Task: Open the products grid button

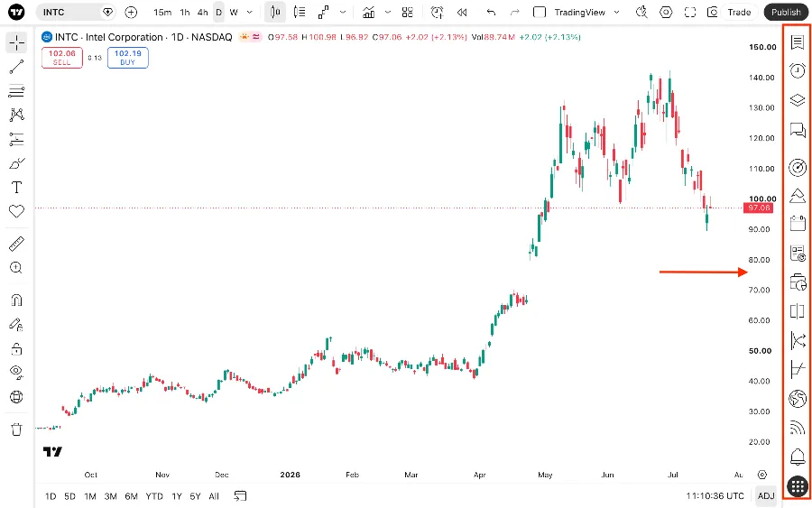Action: [x=798, y=486]
